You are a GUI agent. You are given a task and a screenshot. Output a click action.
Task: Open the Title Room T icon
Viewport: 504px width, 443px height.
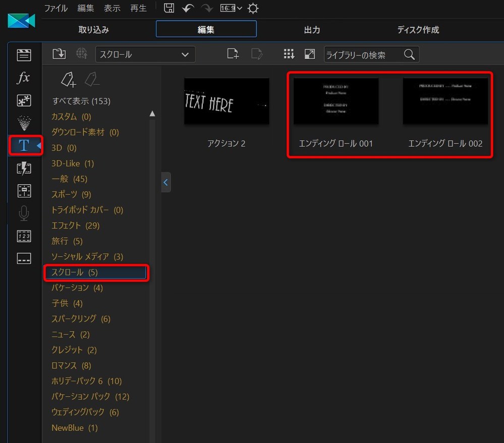point(24,146)
